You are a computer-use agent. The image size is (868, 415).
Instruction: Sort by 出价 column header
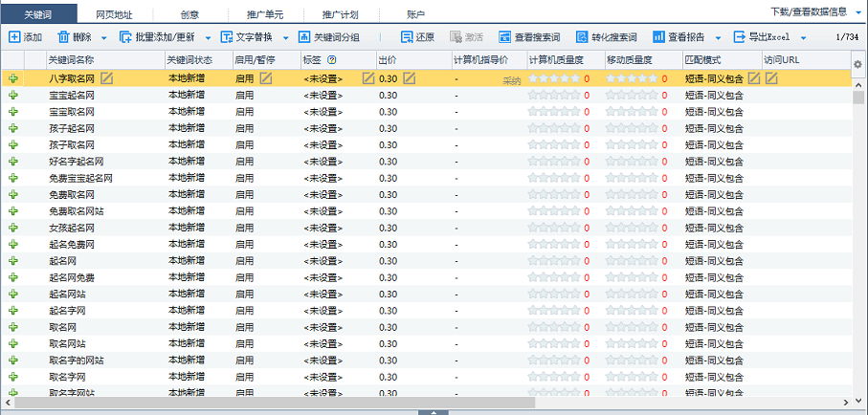[x=413, y=59]
